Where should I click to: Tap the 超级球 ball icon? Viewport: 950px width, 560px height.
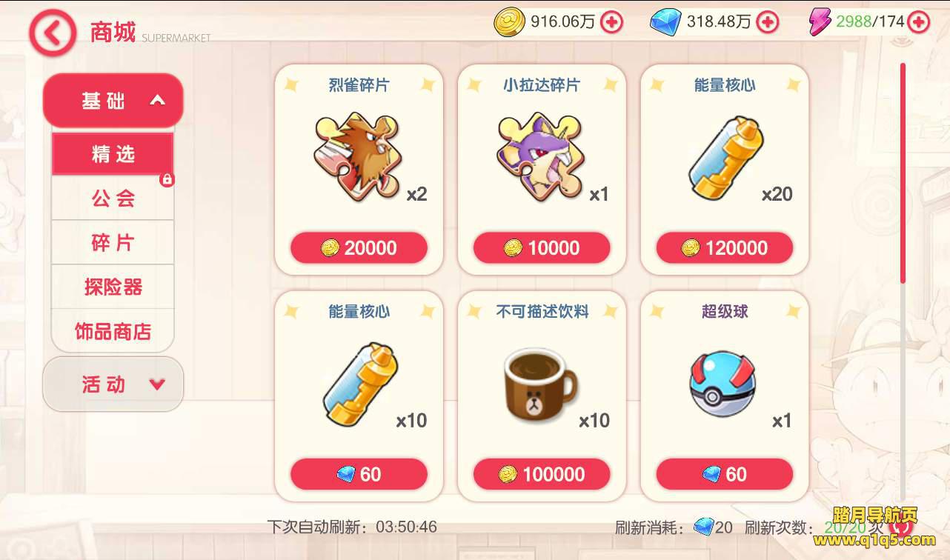tap(723, 384)
